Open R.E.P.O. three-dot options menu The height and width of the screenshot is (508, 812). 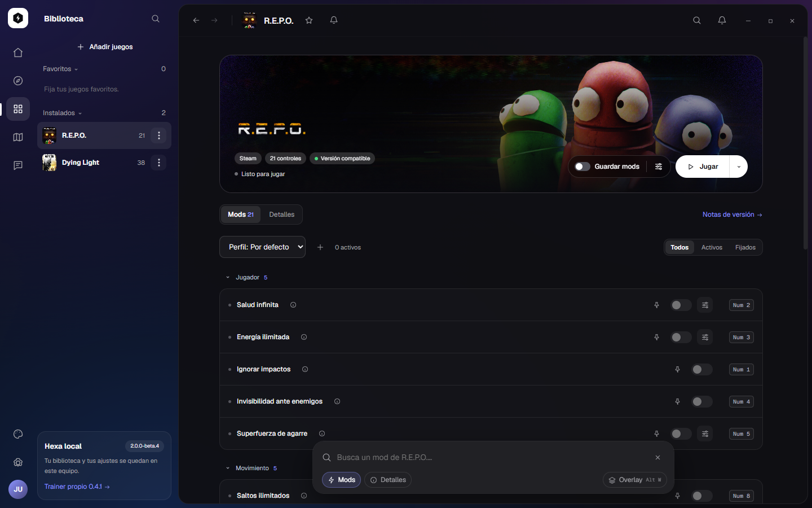pyautogui.click(x=159, y=135)
